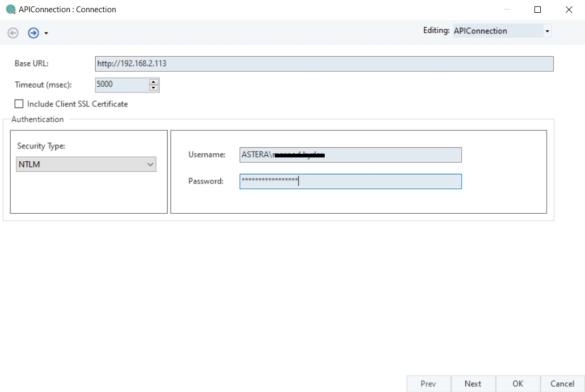Maximize the APIConnection window
Viewport: 585px width, 392px height.
coord(538,10)
